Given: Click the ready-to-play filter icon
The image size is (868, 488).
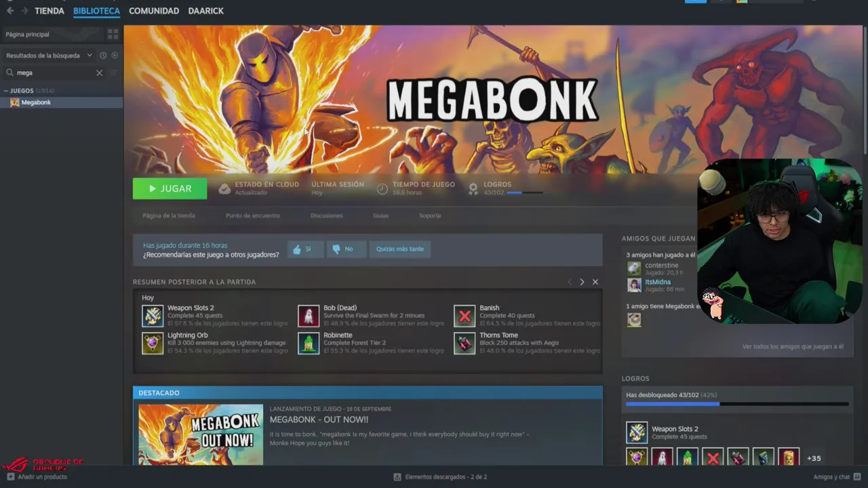Looking at the screenshot, I should coord(115,56).
